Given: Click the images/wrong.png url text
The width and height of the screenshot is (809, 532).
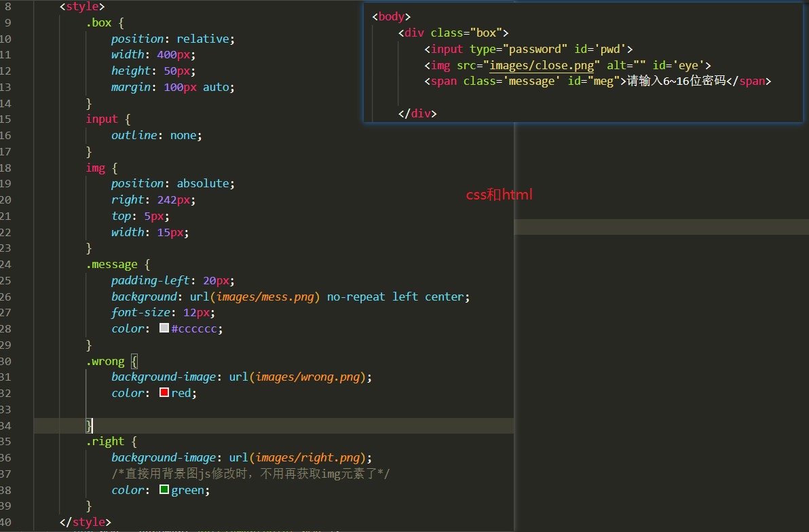Looking at the screenshot, I should (x=307, y=377).
